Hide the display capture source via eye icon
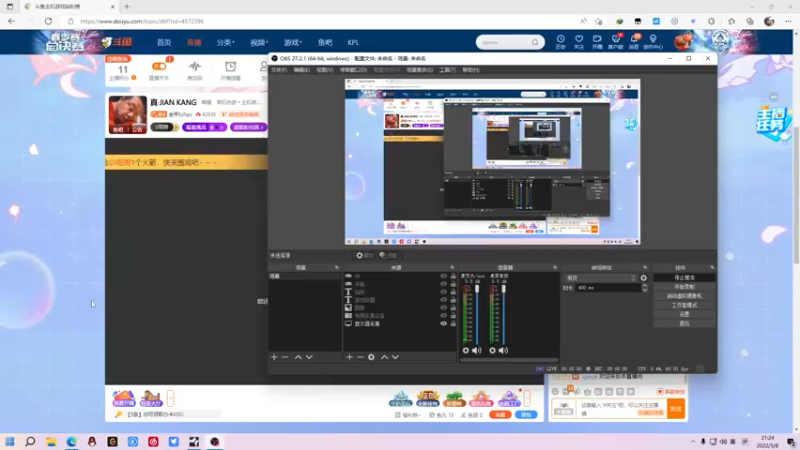 (x=443, y=323)
